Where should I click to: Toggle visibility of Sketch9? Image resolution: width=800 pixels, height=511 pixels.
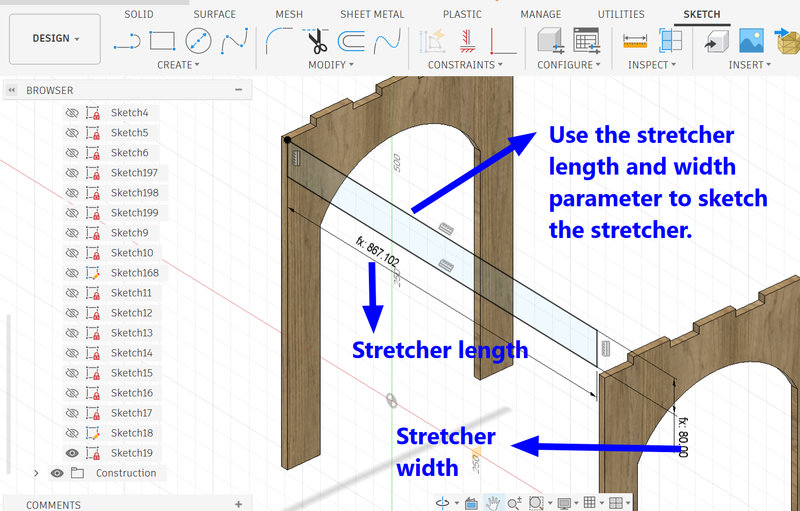72,233
